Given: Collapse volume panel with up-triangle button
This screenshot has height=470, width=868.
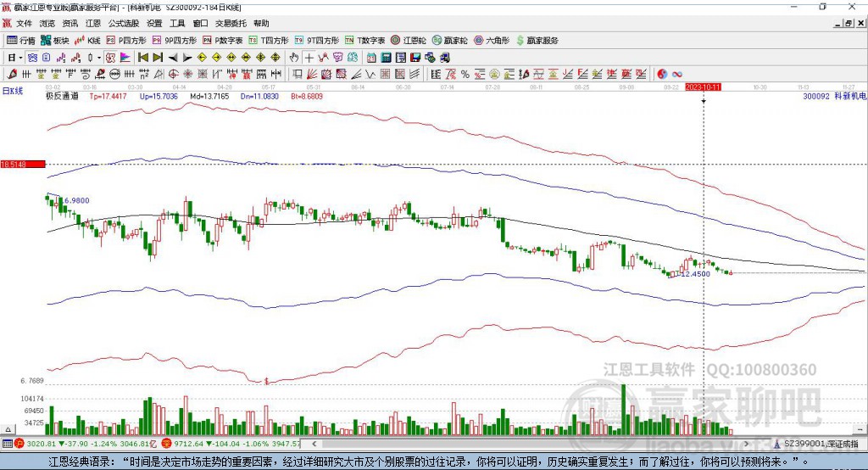Looking at the screenshot, I should click(8, 429).
